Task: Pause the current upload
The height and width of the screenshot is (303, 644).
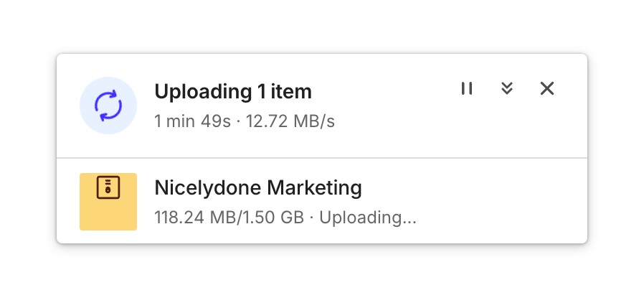Action: pos(467,88)
